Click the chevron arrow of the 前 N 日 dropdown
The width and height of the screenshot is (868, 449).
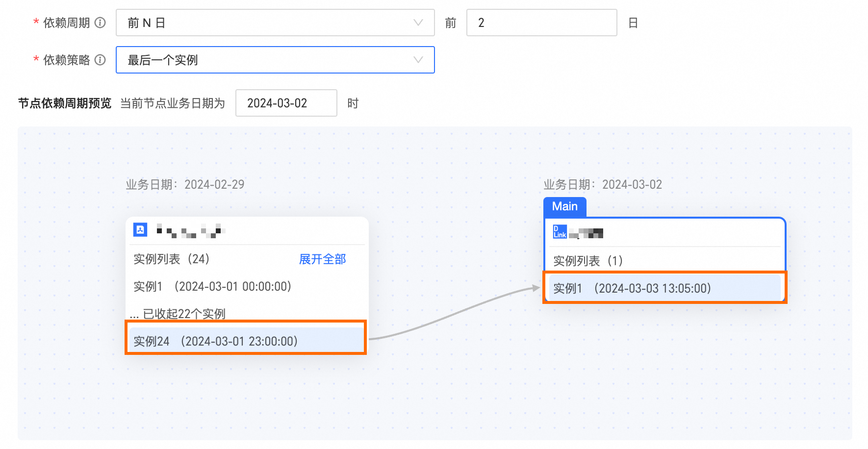tap(418, 23)
